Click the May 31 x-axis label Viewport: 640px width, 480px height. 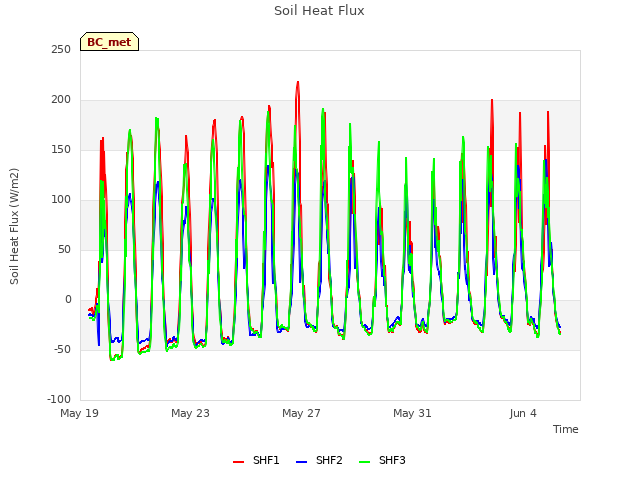[x=412, y=413]
